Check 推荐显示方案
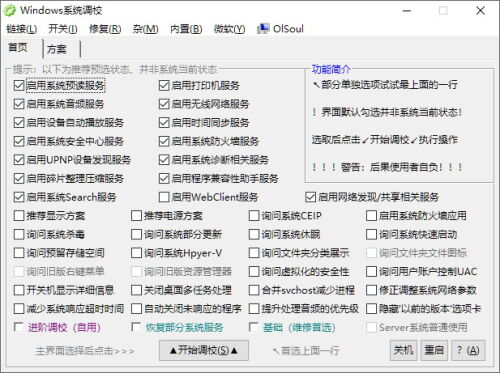Screen dimensions: 500x373 click(x=19, y=216)
